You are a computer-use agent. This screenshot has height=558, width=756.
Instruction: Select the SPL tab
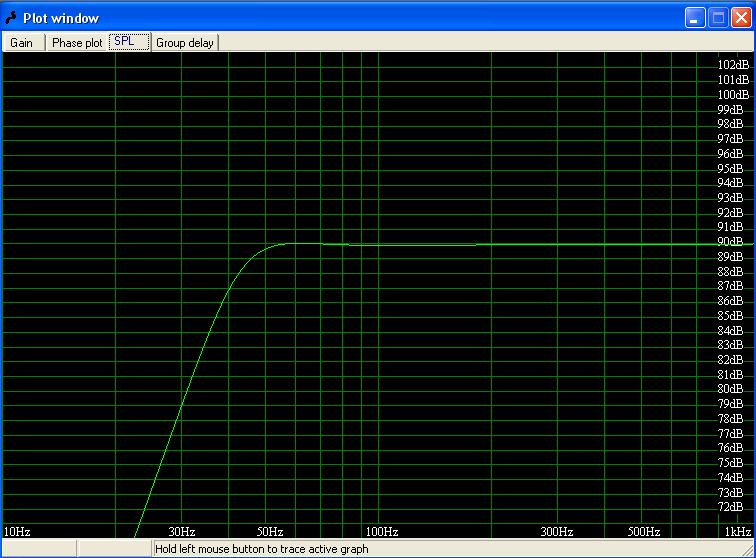[129, 41]
